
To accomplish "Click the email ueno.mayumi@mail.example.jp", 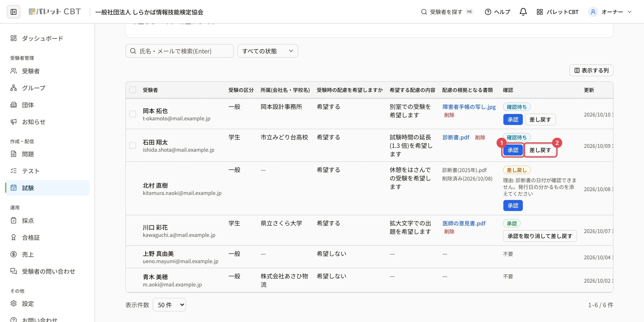I will [180, 261].
